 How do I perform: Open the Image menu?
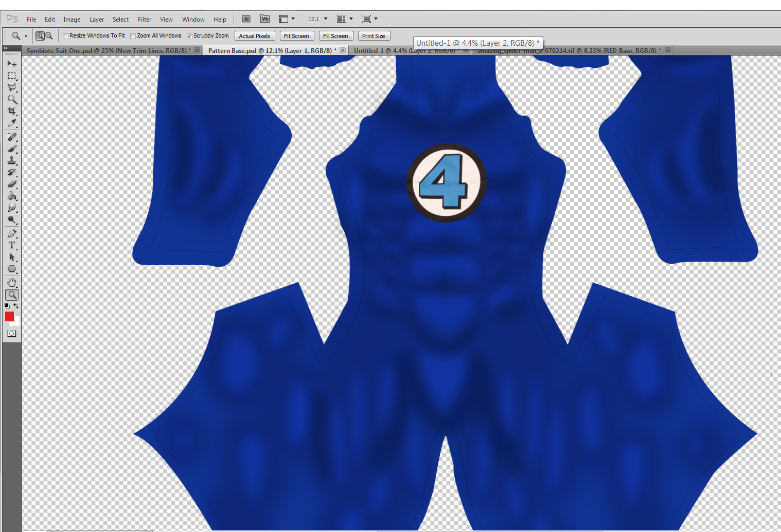(x=72, y=20)
